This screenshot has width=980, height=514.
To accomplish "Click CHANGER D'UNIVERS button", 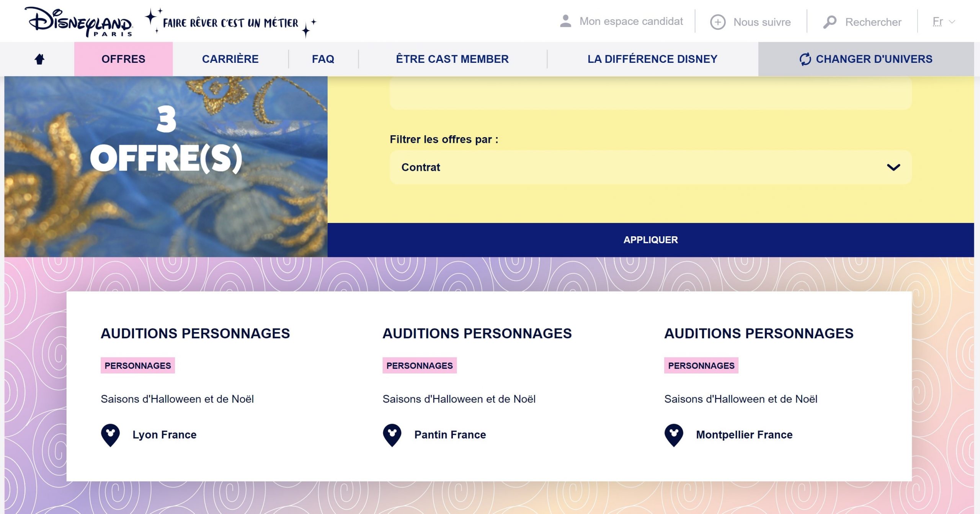I will [866, 59].
